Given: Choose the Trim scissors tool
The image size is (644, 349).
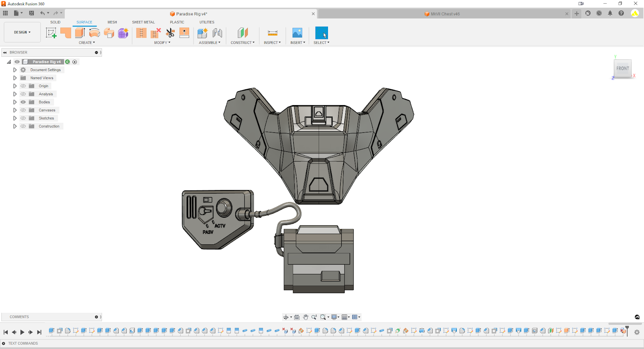Looking at the screenshot, I should (170, 33).
